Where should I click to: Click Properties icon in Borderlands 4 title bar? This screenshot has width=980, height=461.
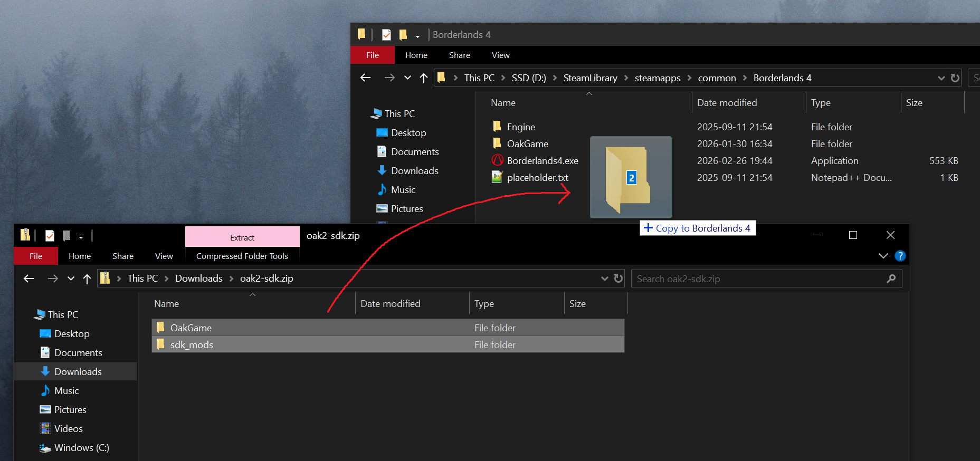386,35
